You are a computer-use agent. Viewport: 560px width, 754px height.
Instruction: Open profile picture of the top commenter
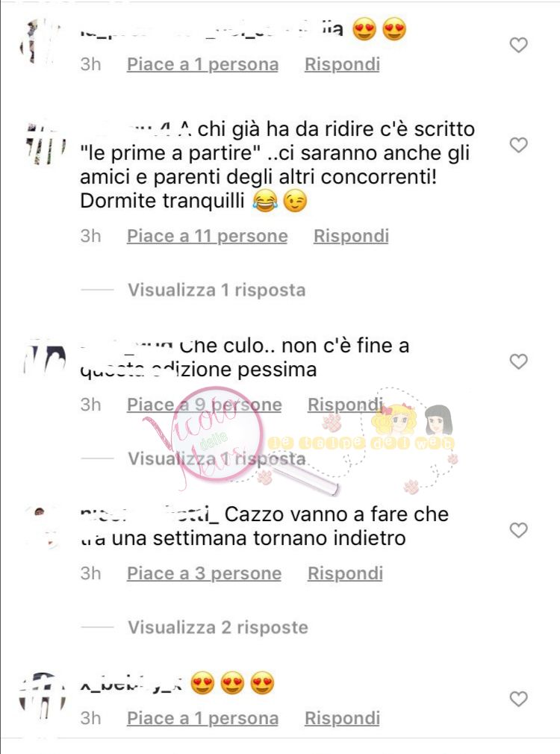pyautogui.click(x=43, y=43)
